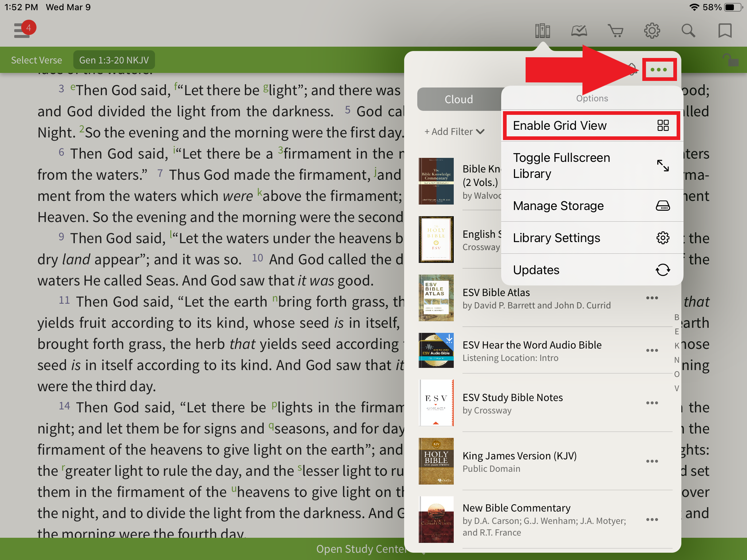Viewport: 747px width, 560px height.
Task: Choose Enable Grid View option
Action: click(592, 125)
